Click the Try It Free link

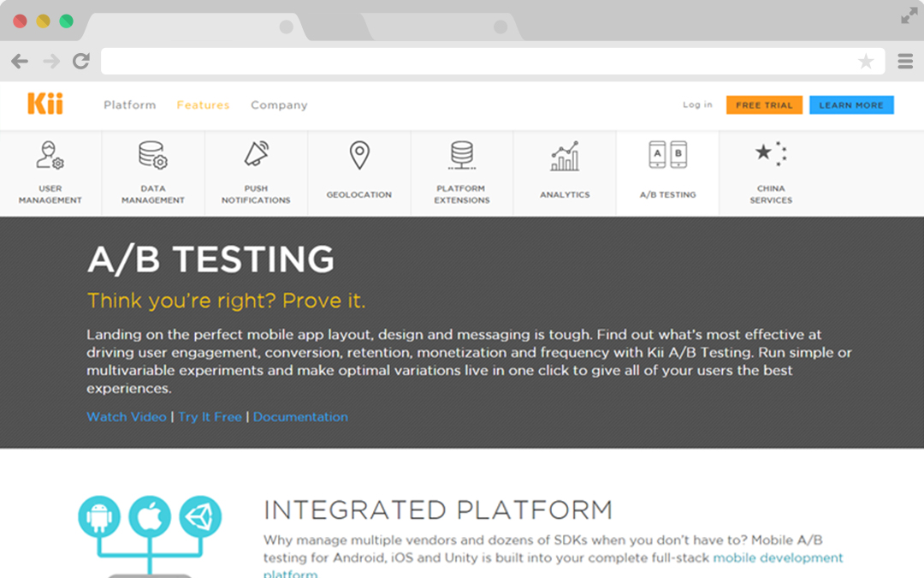210,416
